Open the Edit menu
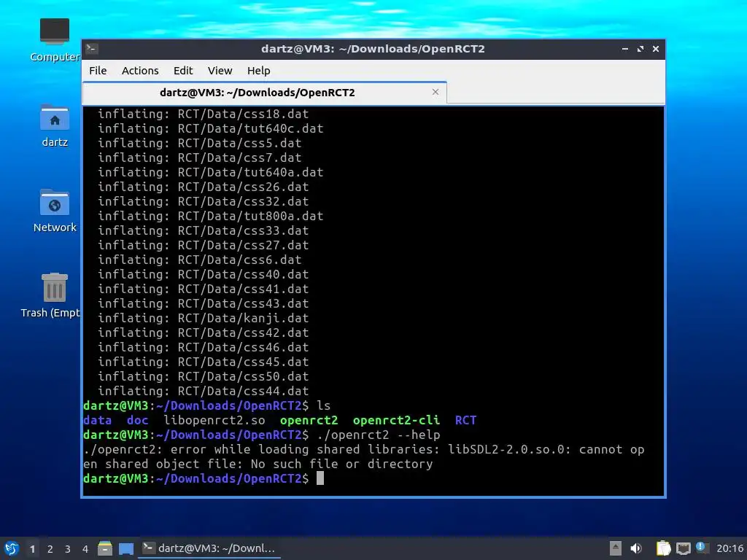Screen dimensions: 747x560 [183, 71]
